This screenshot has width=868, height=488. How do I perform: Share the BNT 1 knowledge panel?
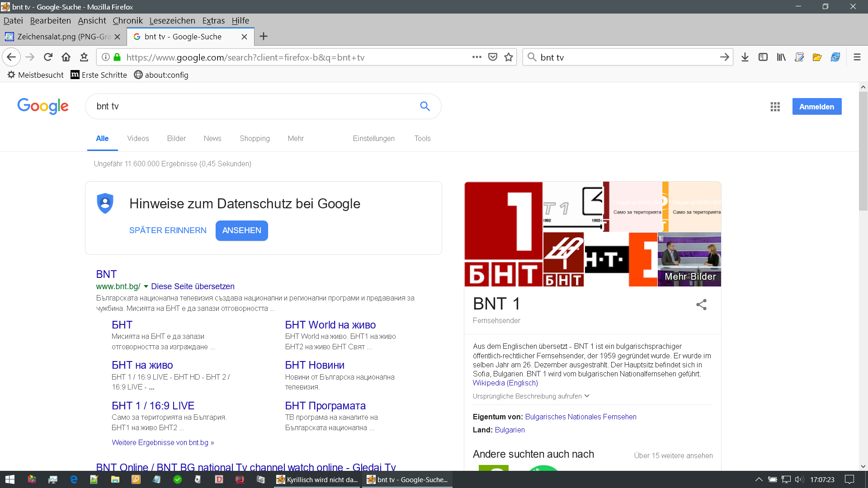click(x=701, y=305)
